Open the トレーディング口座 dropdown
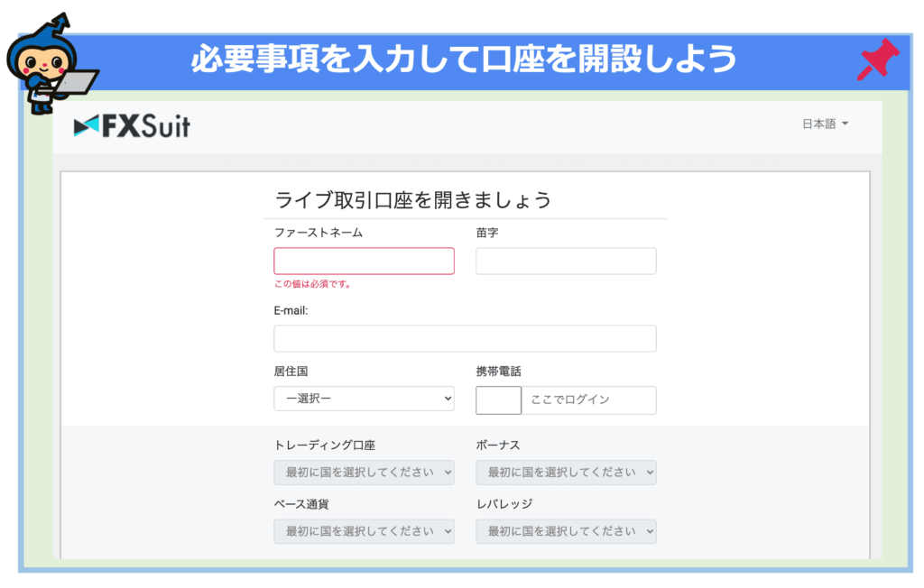The height and width of the screenshot is (588, 924). tap(365, 473)
